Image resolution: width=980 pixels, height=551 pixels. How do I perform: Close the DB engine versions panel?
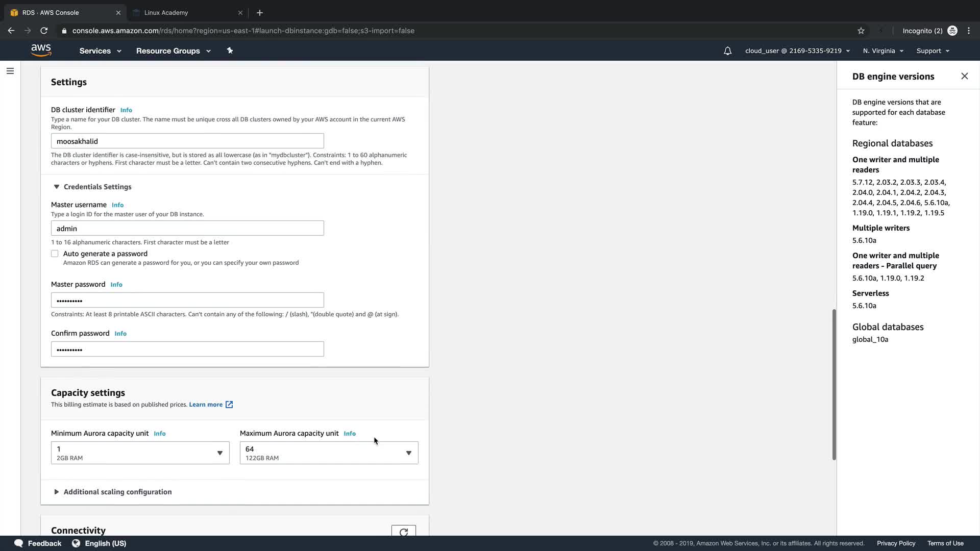964,76
